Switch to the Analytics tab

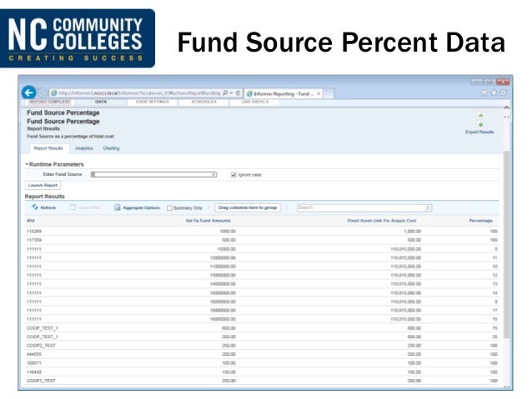coord(84,148)
